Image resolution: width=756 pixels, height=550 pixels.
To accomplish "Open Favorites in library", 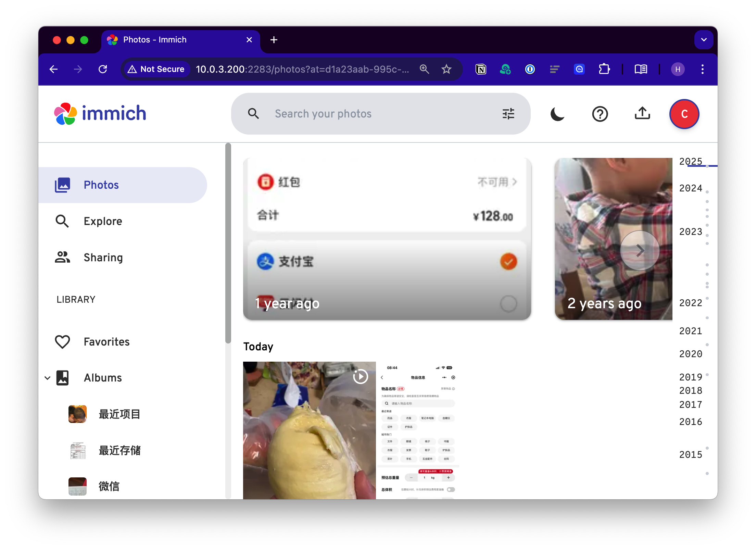I will coord(106,342).
